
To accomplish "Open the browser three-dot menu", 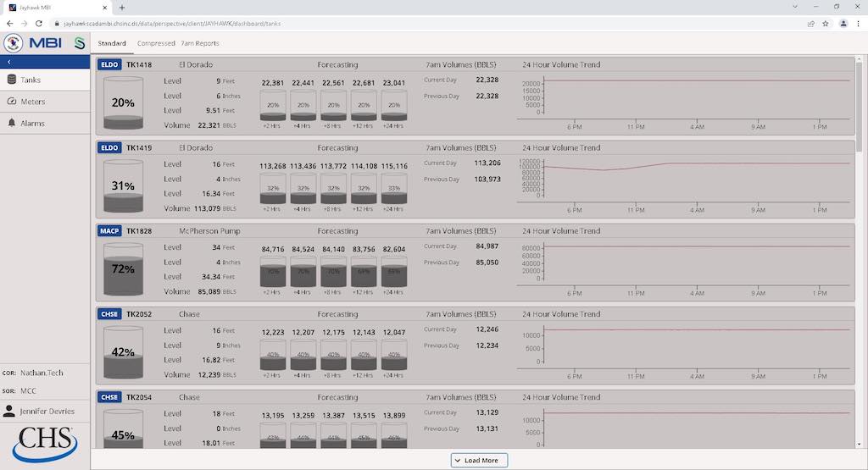I will 859,23.
